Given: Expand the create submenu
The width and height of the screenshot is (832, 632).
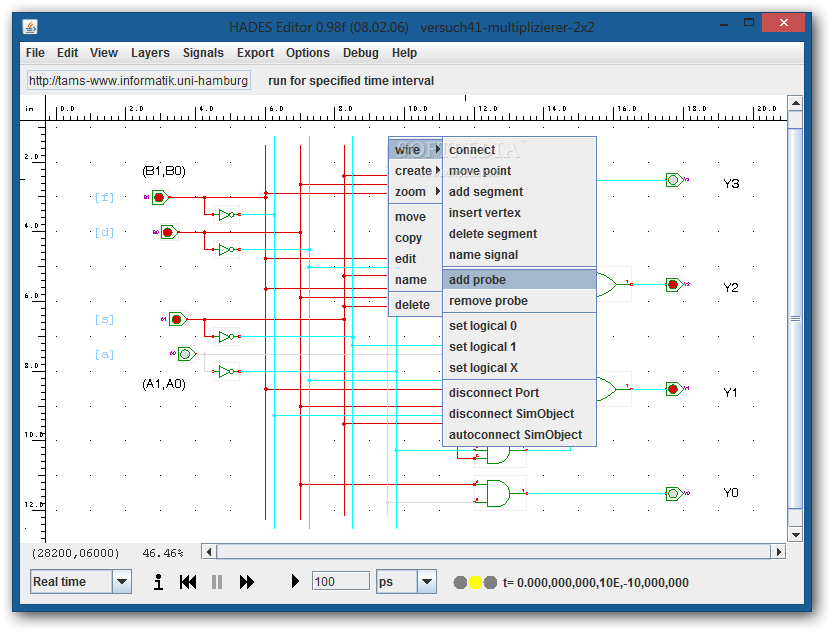Looking at the screenshot, I should (x=416, y=170).
